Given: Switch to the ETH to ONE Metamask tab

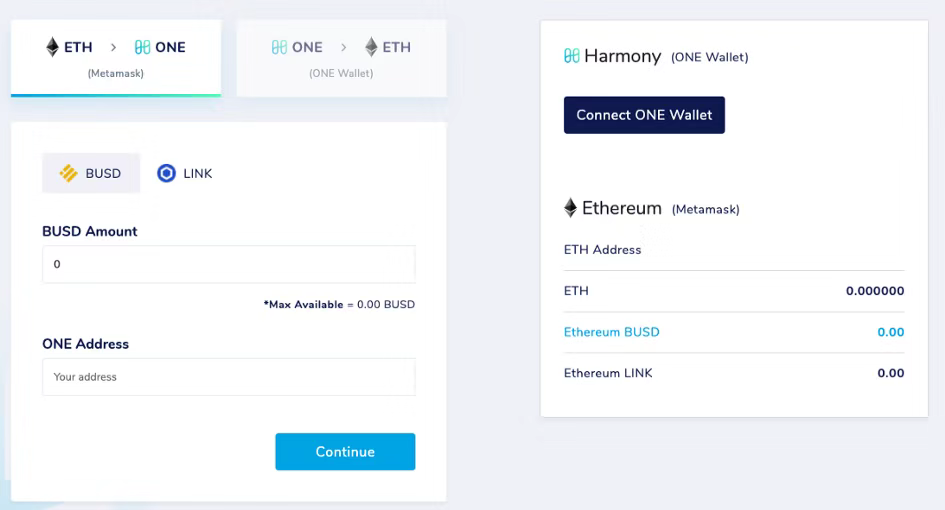Looking at the screenshot, I should tap(116, 58).
